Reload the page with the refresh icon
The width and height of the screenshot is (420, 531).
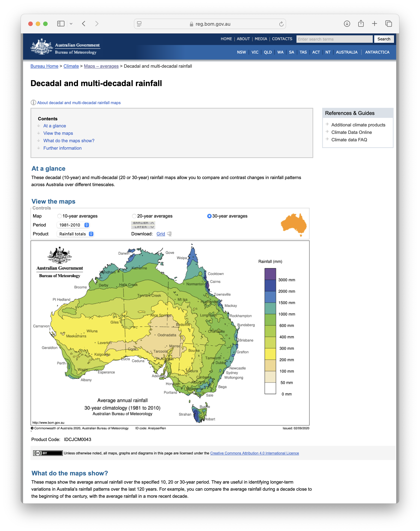281,24
